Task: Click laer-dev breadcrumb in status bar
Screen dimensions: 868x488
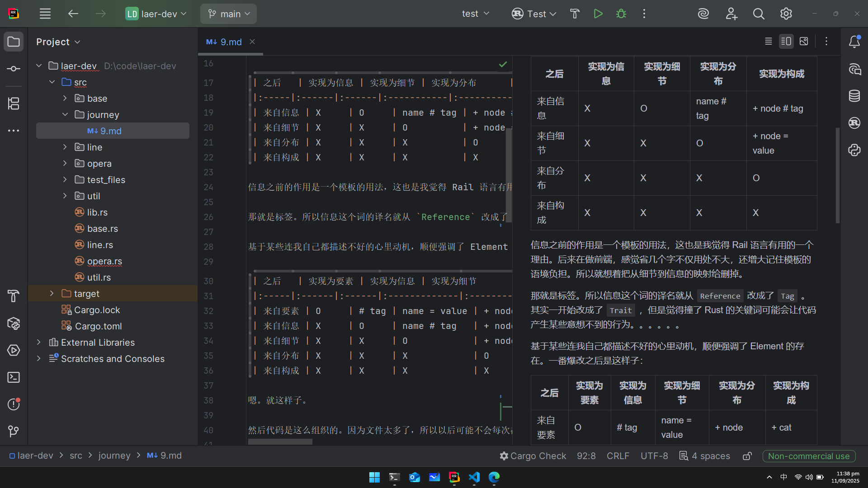Action: [31, 456]
